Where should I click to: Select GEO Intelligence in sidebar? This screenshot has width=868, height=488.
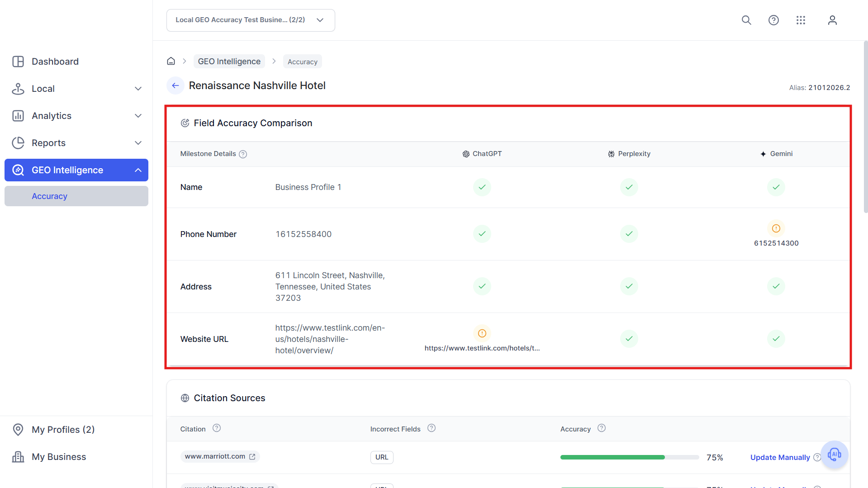(76, 170)
